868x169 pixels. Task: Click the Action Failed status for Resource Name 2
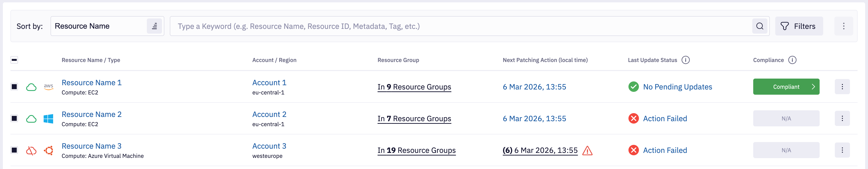click(x=665, y=119)
